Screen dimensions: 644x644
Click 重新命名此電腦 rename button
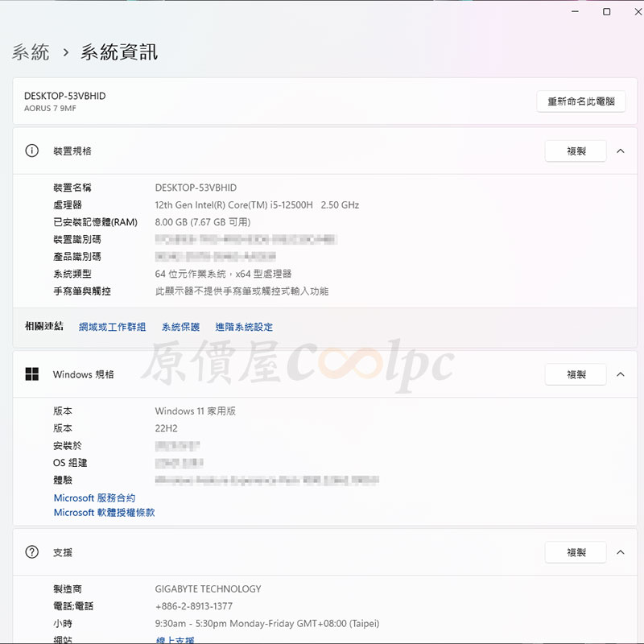(580, 101)
